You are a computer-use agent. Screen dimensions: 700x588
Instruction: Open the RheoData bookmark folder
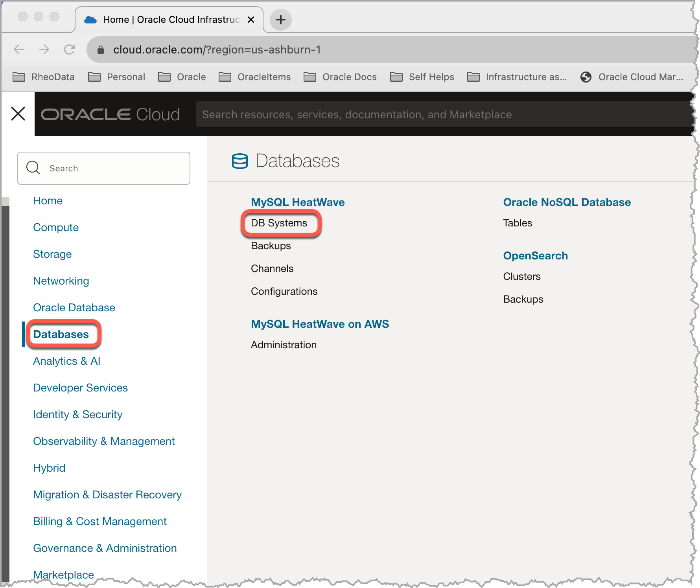click(44, 77)
